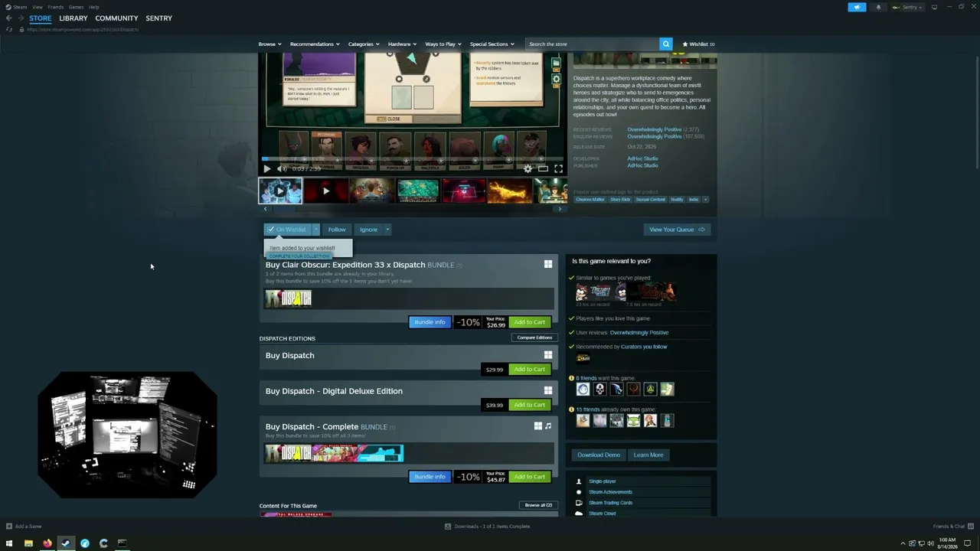Open Downloads status in bottom bar
Screen dimensions: 980x551
point(487,527)
